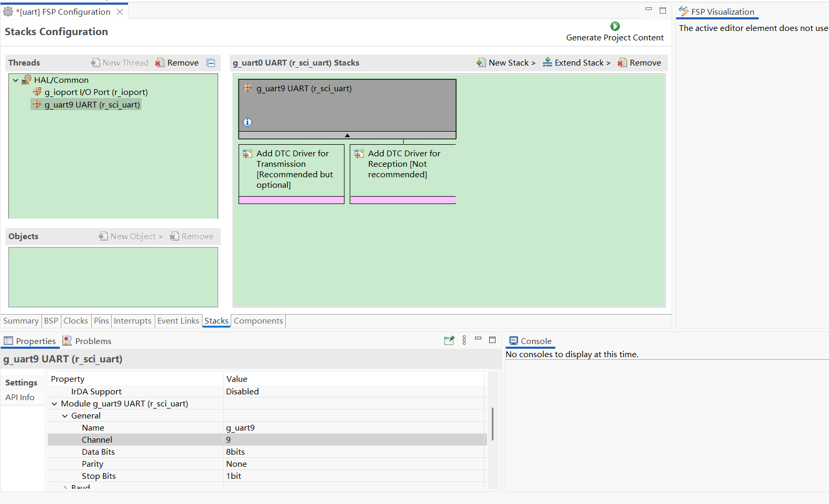Screen dimensions: 829x504
Task: Click the Data Bits value 8bits
Action: pyautogui.click(x=235, y=452)
